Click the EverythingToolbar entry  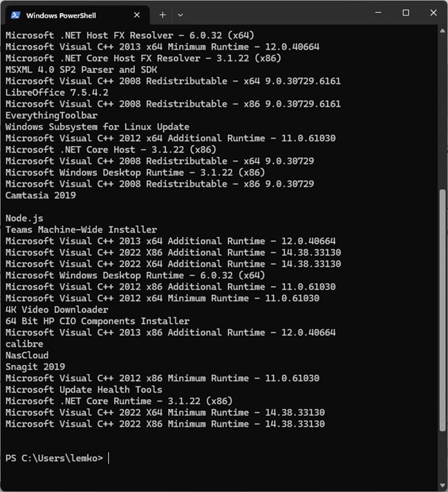click(50, 116)
